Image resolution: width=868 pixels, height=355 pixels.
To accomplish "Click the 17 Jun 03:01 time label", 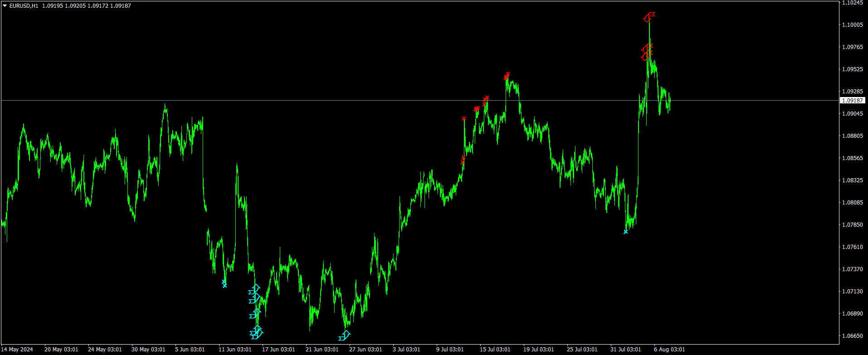I will 278,350.
